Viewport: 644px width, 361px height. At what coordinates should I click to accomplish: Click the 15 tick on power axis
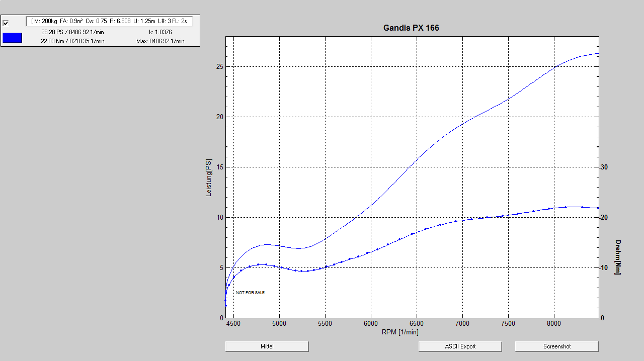point(219,167)
